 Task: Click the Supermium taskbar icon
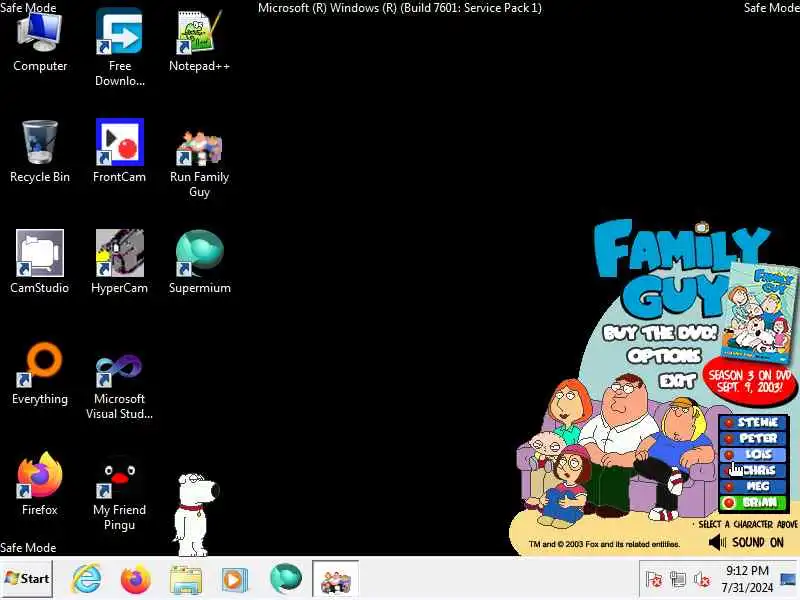point(286,579)
